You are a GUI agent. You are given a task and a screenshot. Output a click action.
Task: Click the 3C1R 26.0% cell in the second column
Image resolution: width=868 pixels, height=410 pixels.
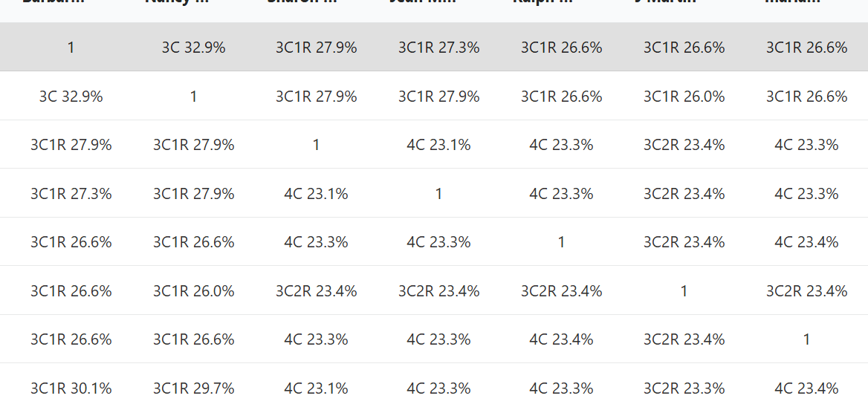coord(193,290)
